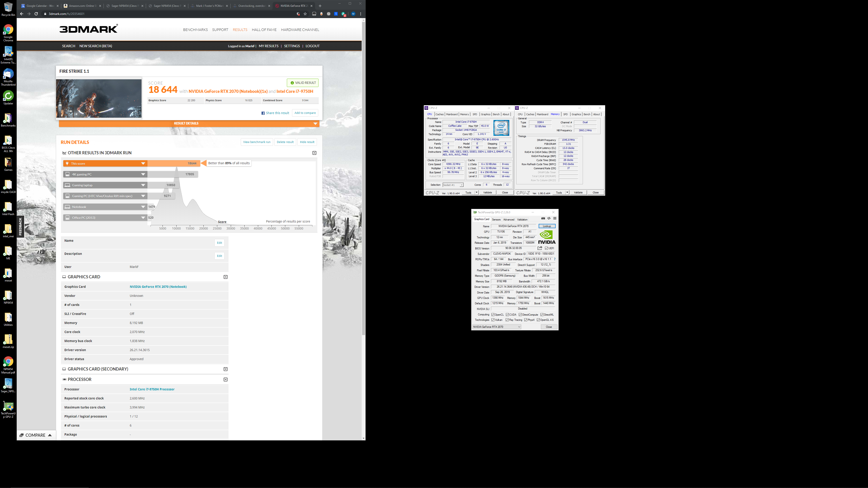Open the 4K gaming PC dropdown
The width and height of the screenshot is (868, 488).
click(x=105, y=174)
